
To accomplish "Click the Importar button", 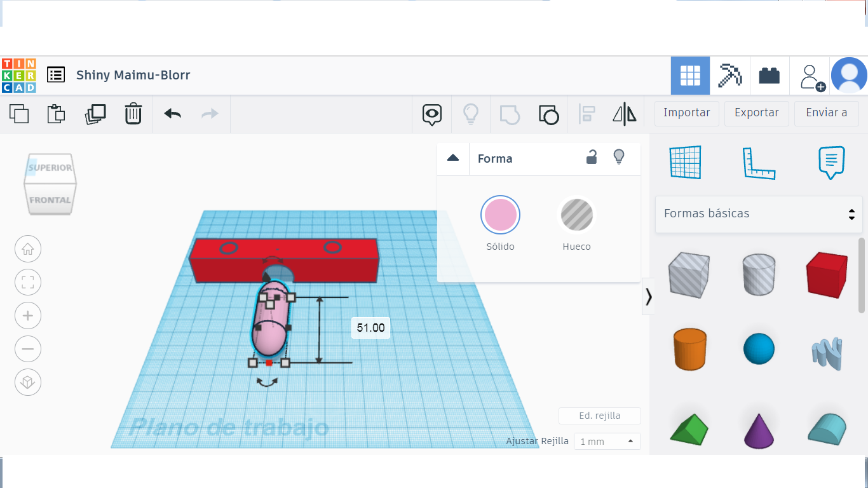I will point(687,113).
